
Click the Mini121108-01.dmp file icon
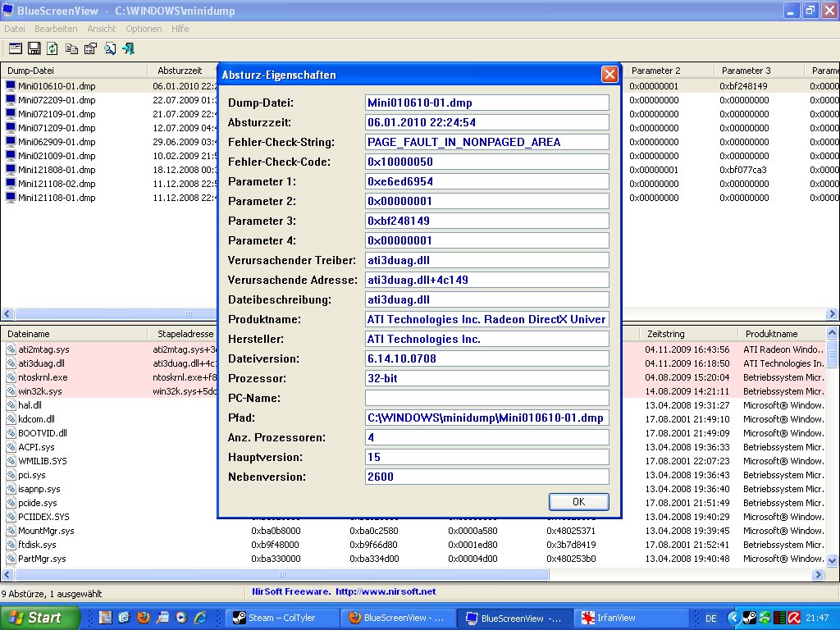coord(10,197)
